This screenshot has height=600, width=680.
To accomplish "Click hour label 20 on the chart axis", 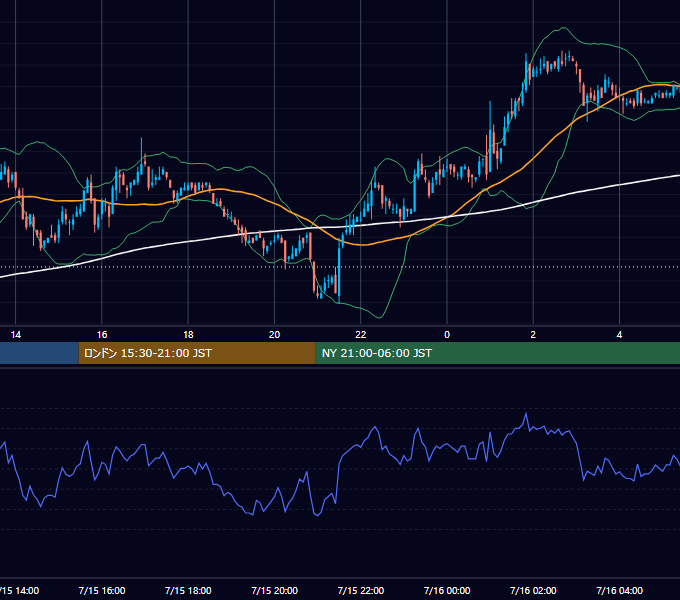I will coord(275,335).
